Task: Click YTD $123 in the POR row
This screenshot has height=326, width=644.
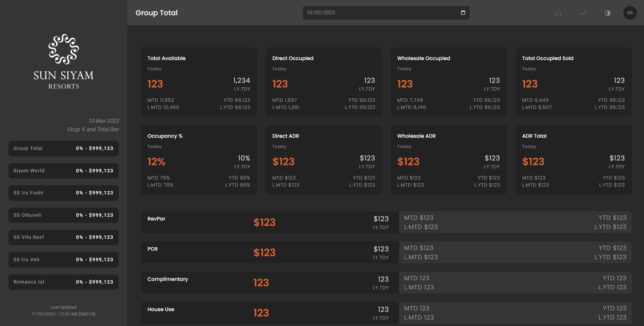Action: 612,248
